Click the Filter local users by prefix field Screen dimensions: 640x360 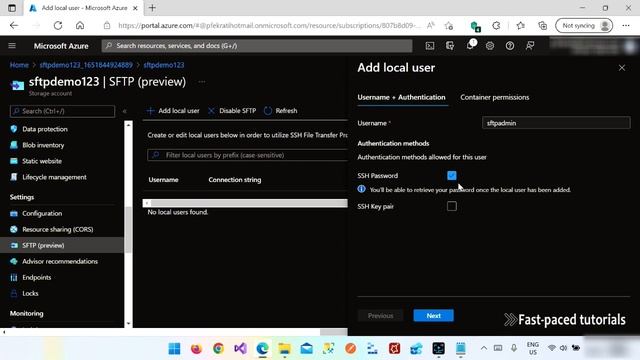[247, 155]
